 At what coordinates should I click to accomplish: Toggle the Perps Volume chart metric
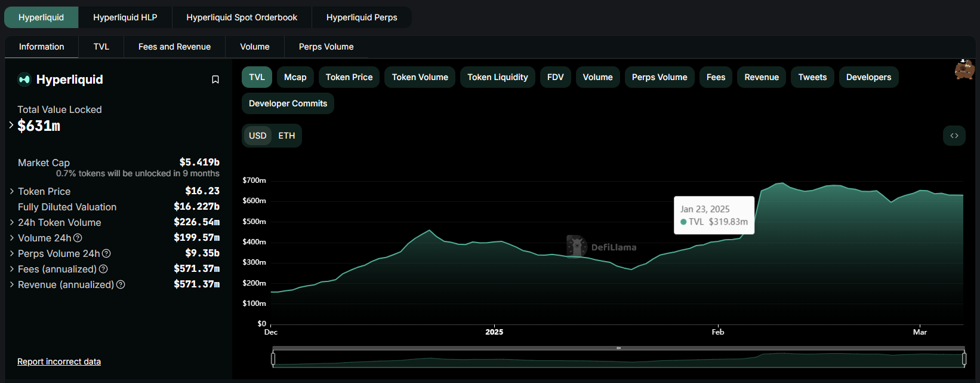pyautogui.click(x=660, y=77)
